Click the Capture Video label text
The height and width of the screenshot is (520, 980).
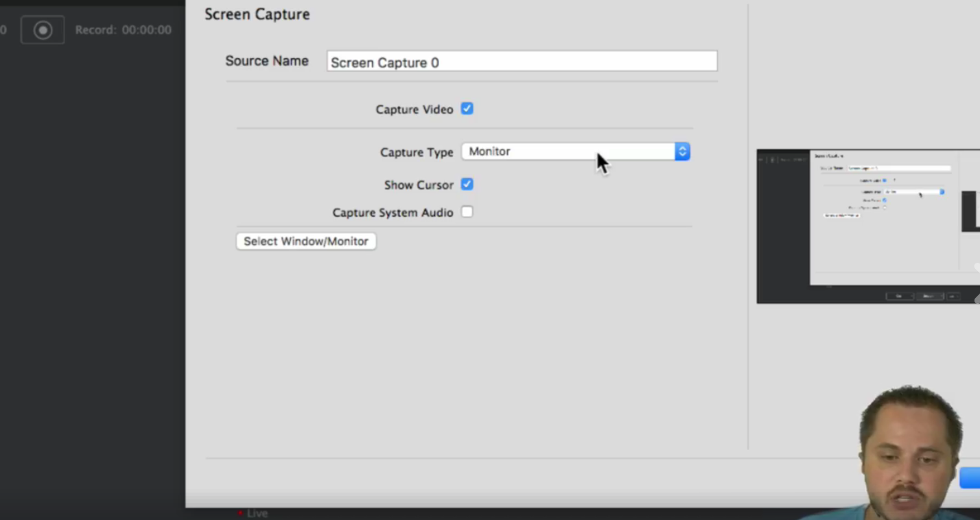click(415, 110)
